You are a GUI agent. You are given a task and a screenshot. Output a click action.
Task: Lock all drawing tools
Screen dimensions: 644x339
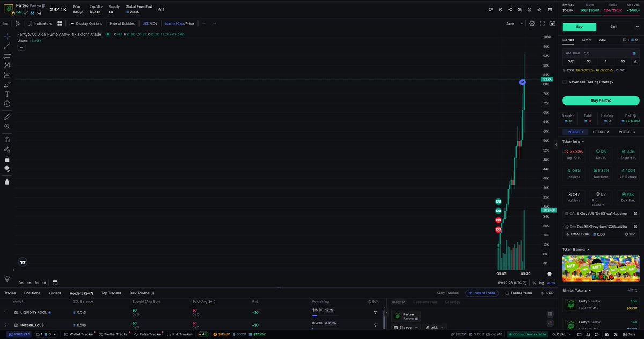tap(7, 159)
